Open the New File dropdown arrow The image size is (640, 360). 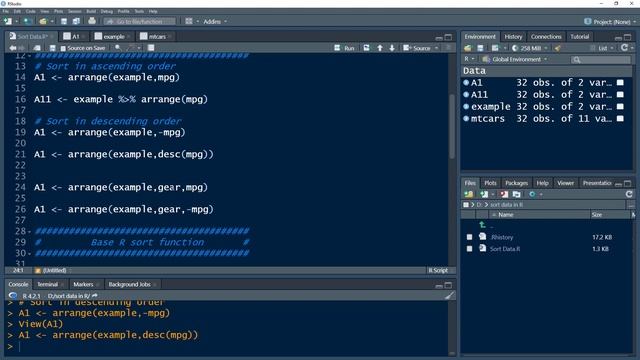click(x=16, y=21)
